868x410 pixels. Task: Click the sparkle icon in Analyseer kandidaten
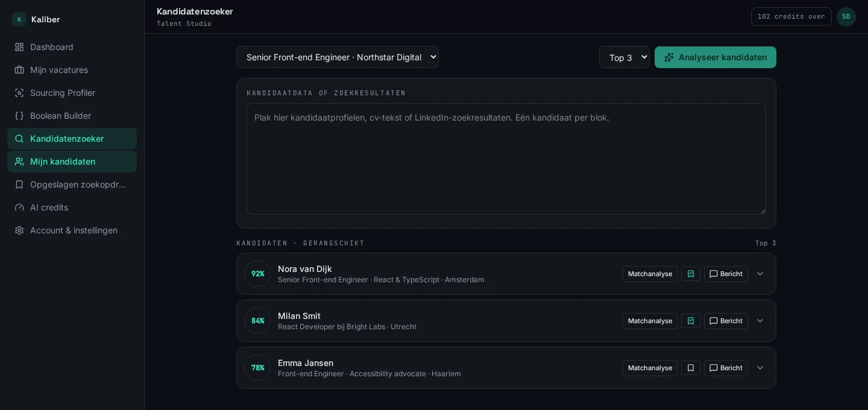[x=669, y=57]
